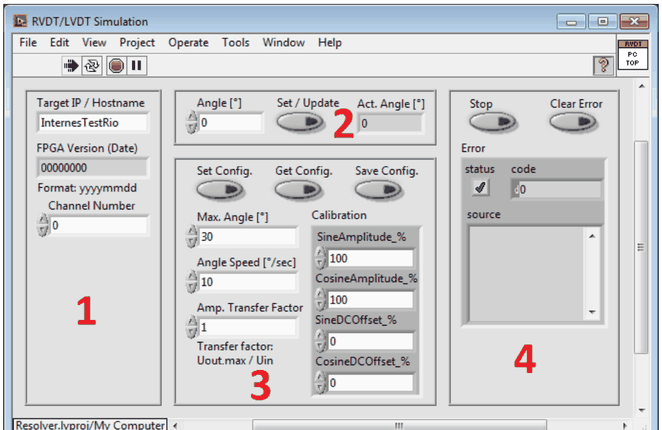Click the error status checkmark indicator
Image resolution: width=662 pixels, height=430 pixels.
(480, 187)
